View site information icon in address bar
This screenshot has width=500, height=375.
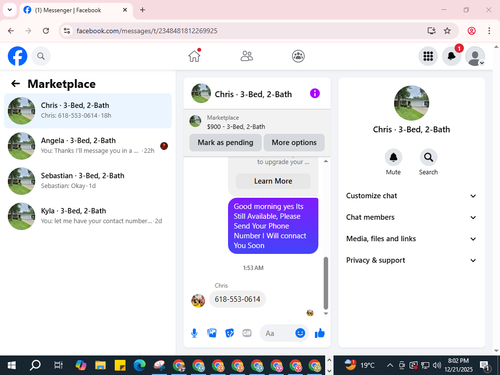[x=67, y=31]
